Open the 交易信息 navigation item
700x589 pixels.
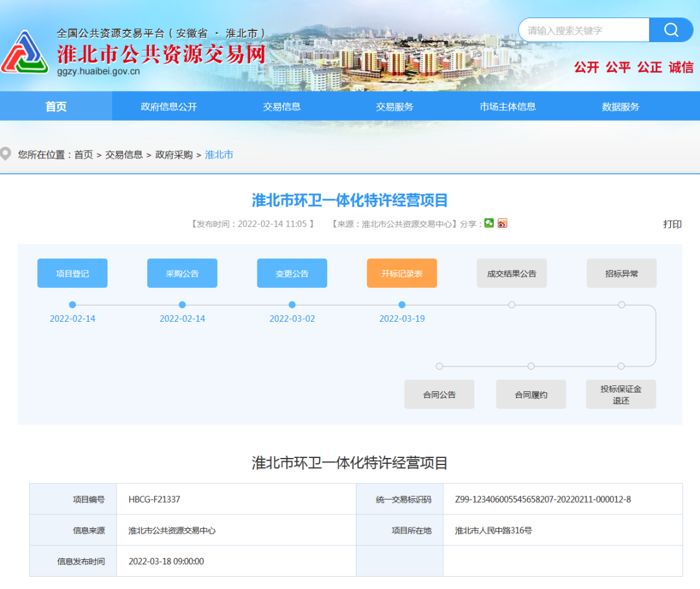(x=281, y=106)
